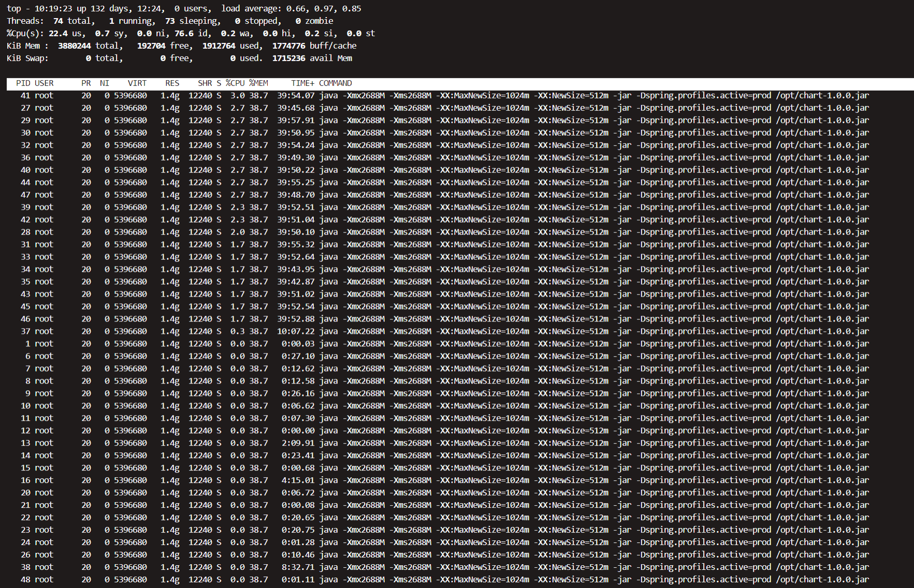Click the time value 0:23.41
914x588 pixels.
click(298, 456)
